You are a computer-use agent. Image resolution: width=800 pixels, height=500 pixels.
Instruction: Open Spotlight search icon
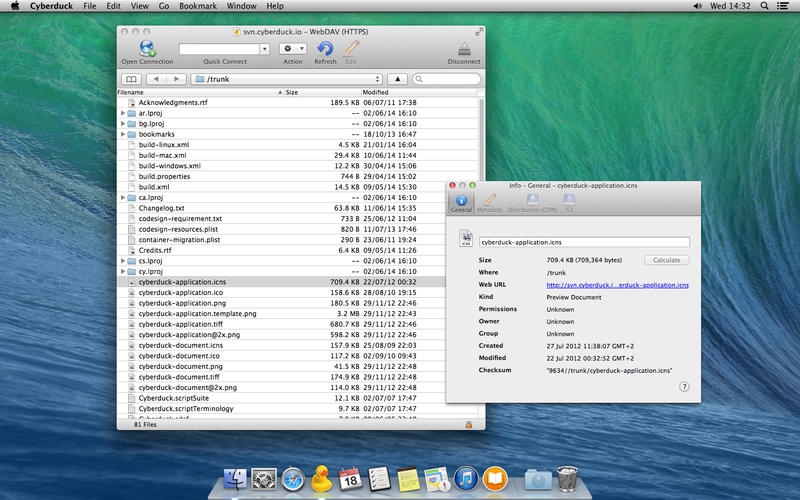click(x=764, y=6)
